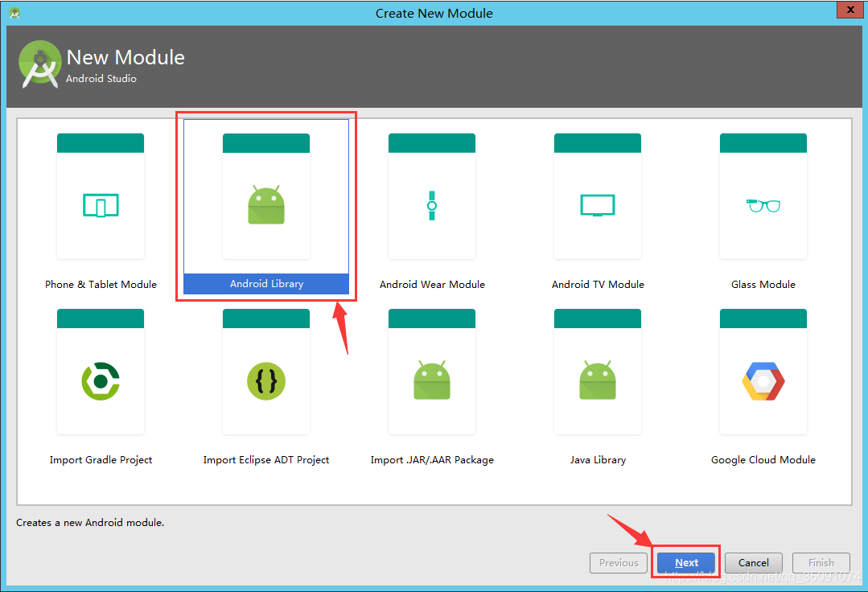Click the Android TV Module screen icon
Viewport: 868px width, 592px height.
point(597,205)
